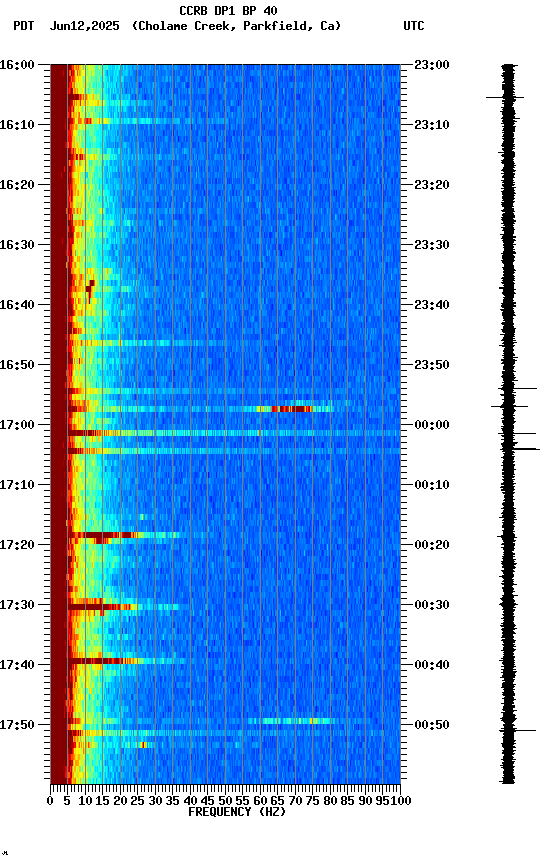Click the 70 Hz frequency axis label
This screenshot has height=864, width=552.
295,801
